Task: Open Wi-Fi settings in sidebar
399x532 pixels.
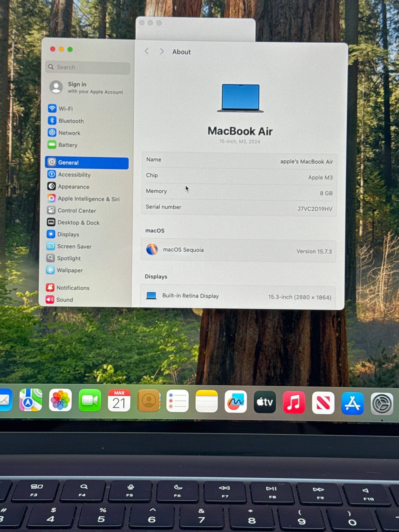Action: 65,109
